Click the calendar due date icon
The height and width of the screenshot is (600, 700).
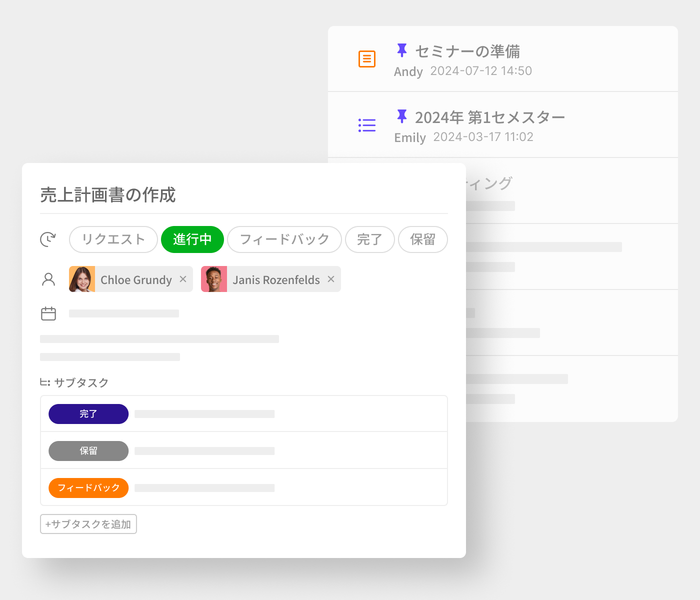point(48,313)
